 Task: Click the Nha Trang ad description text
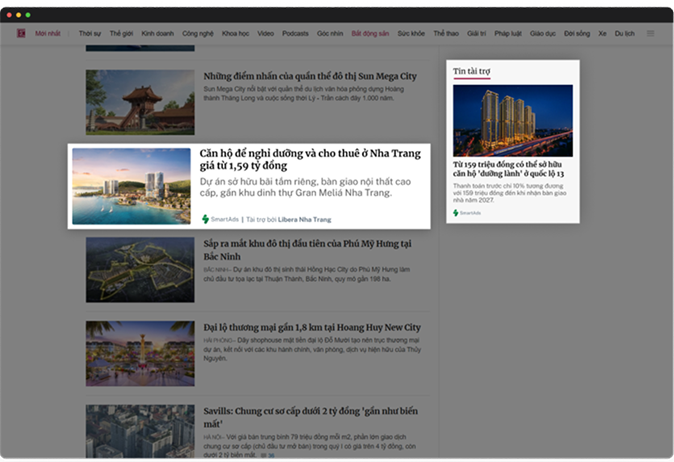[305, 187]
